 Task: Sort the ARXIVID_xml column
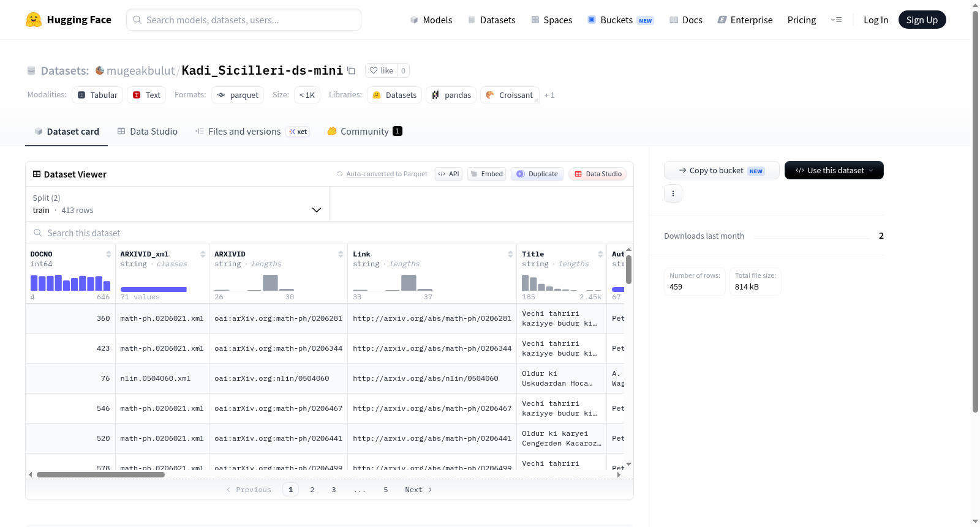203,254
